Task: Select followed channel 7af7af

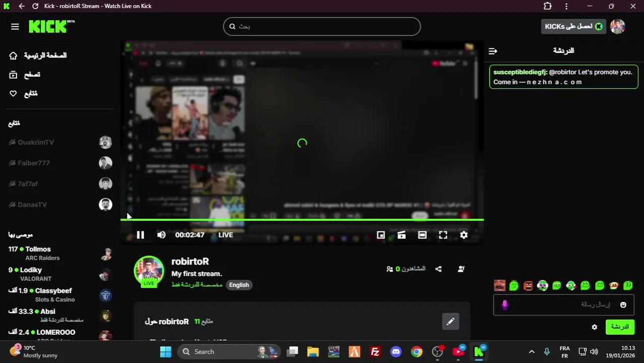Action: tap(60, 184)
